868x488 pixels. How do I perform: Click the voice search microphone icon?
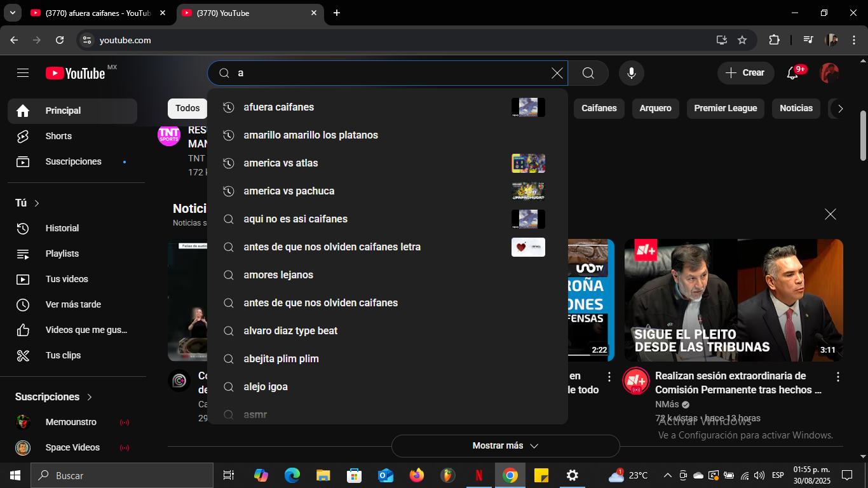631,73
